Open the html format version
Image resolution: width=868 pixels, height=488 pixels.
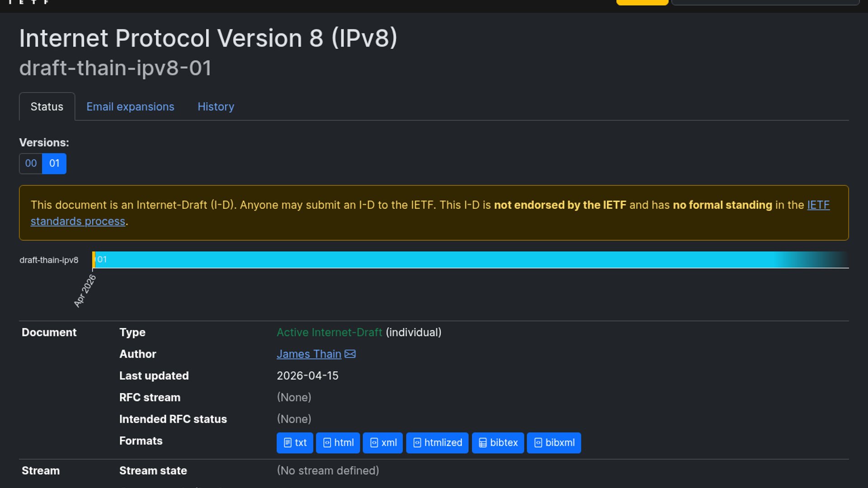338,443
